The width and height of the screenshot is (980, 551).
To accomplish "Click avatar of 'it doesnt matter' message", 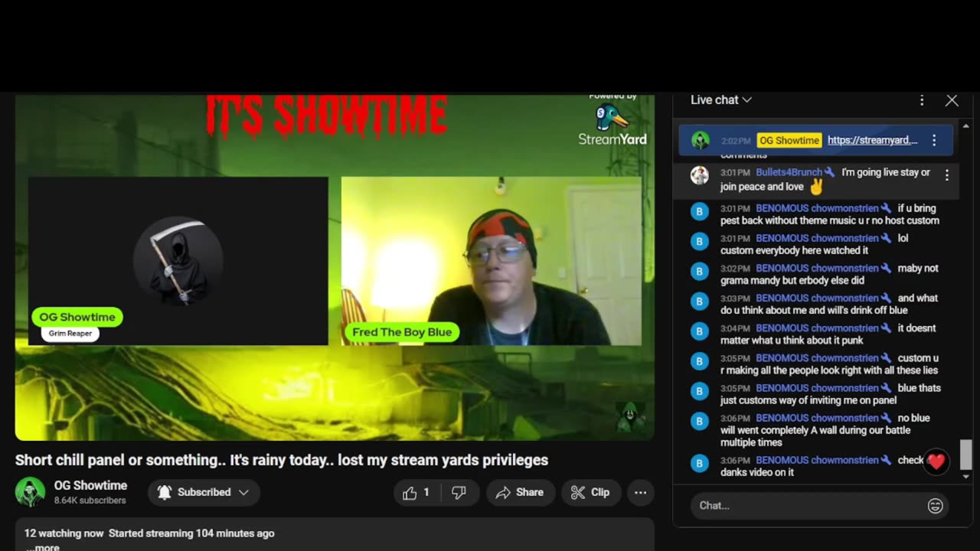I will coord(700,331).
